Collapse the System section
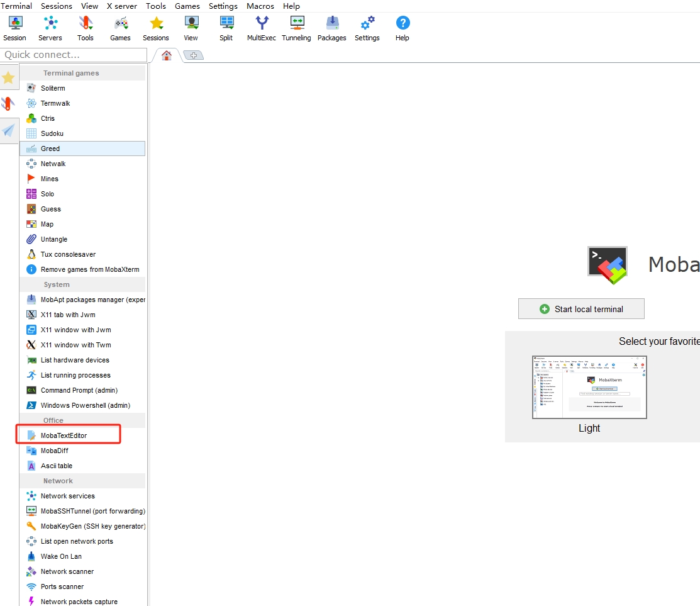Screen dimensions: 700x606 pos(57,284)
